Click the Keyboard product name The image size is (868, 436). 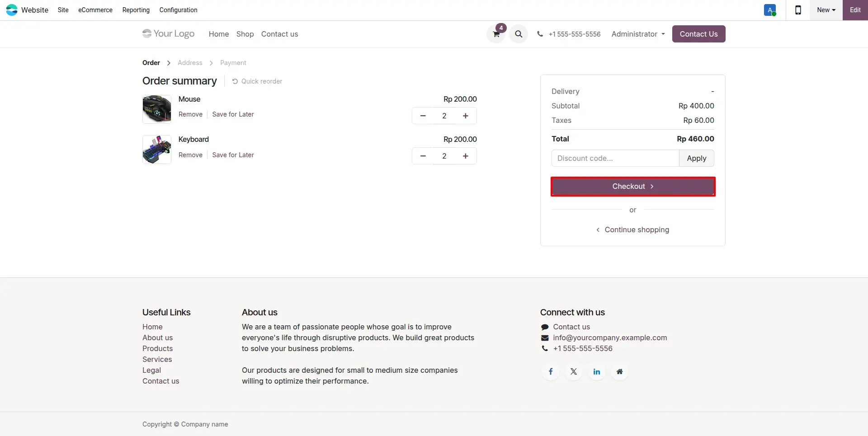193,139
